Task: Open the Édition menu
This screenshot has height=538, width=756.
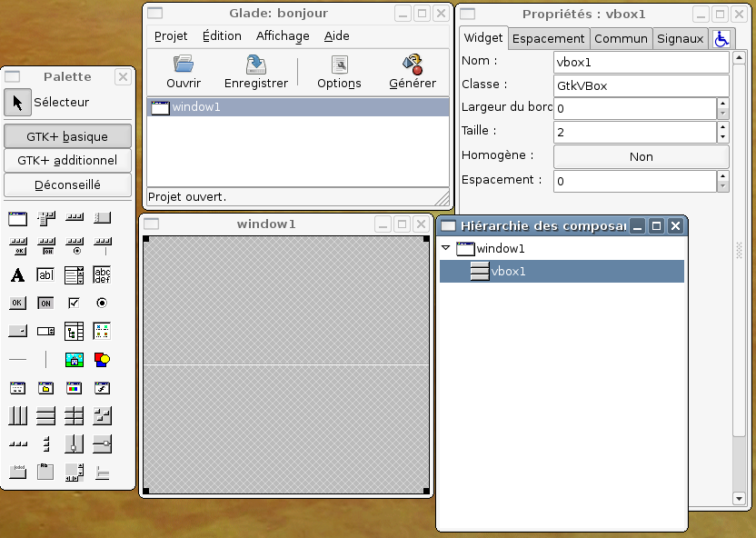Action: [222, 36]
